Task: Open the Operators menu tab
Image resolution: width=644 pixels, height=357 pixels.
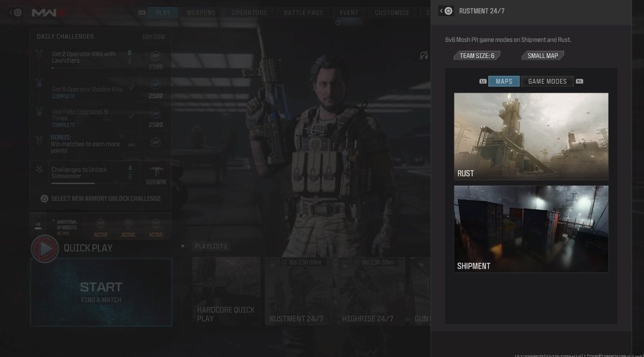Action: 249,13
